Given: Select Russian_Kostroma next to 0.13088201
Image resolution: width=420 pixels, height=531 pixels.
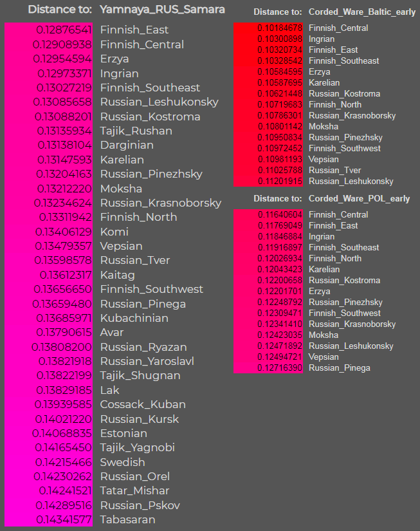Looking at the screenshot, I should (151, 117).
